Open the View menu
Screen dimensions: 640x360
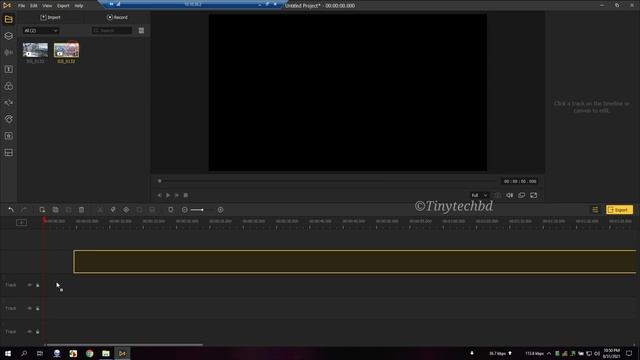coord(47,6)
